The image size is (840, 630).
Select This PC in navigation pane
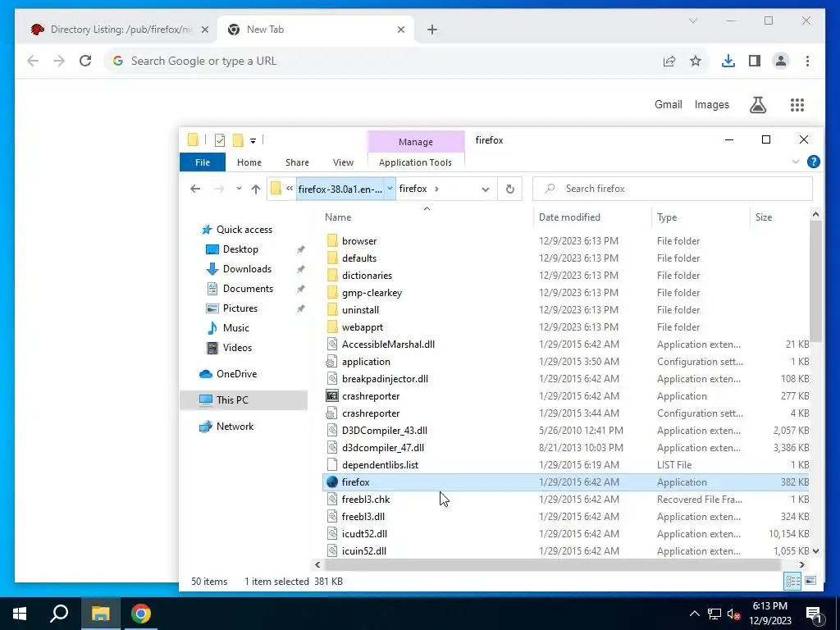point(232,400)
